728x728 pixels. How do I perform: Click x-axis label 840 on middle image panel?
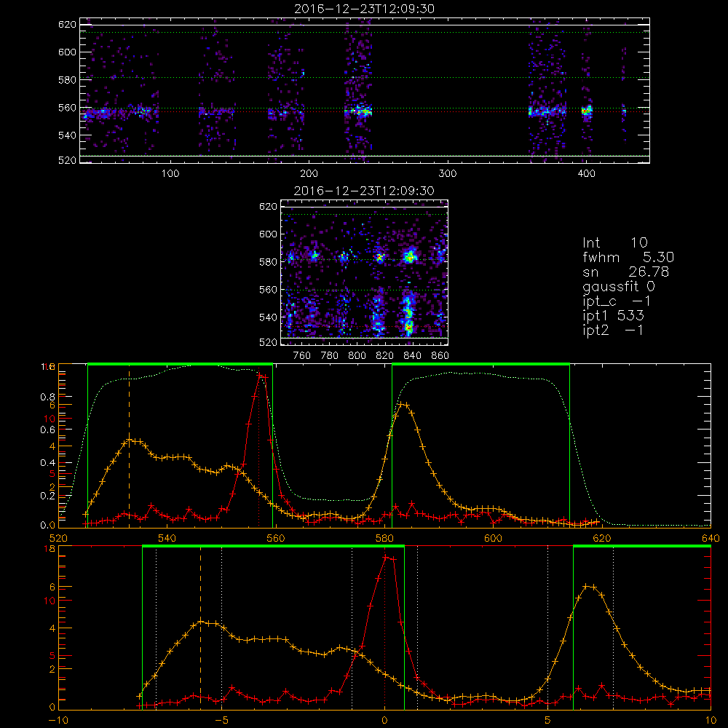click(412, 356)
